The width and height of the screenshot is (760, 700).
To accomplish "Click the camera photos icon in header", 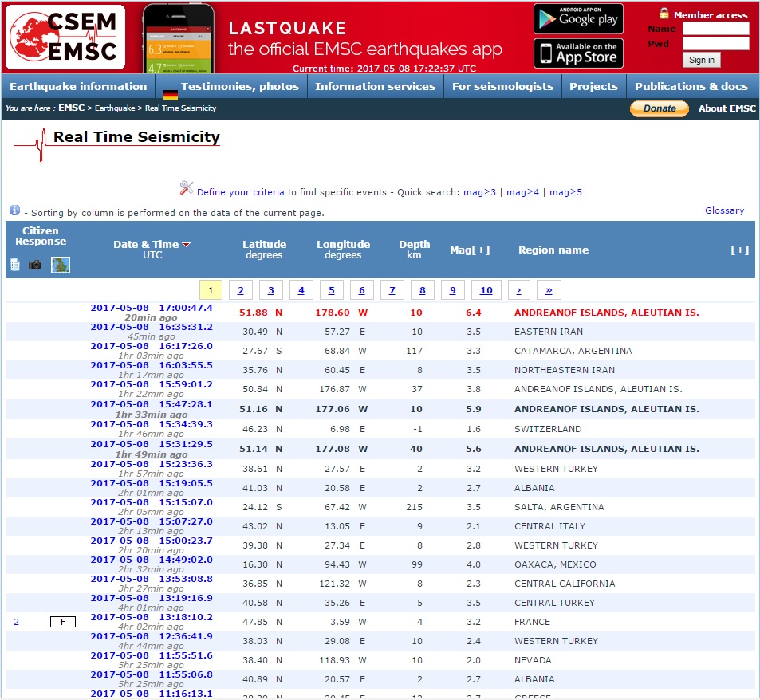I will [35, 265].
